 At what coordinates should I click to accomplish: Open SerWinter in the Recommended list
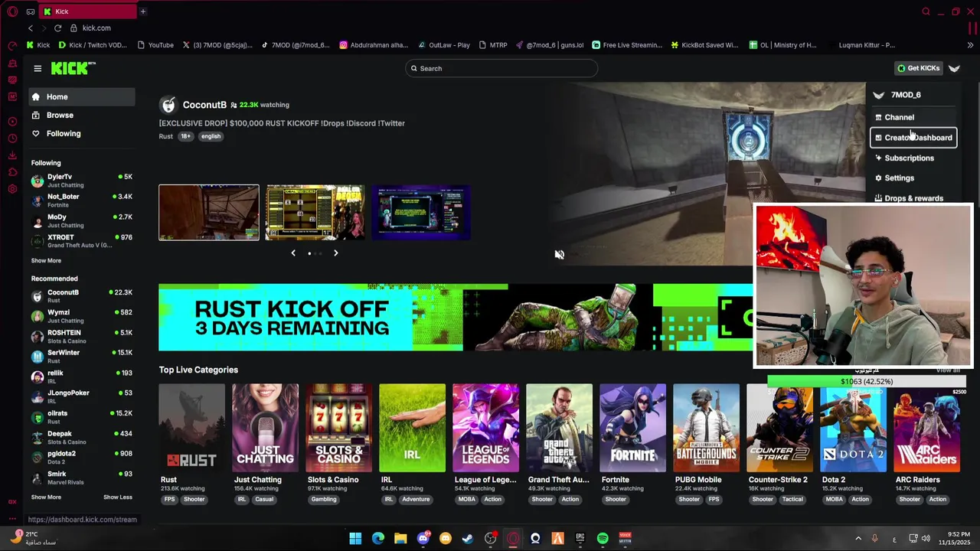click(x=82, y=357)
